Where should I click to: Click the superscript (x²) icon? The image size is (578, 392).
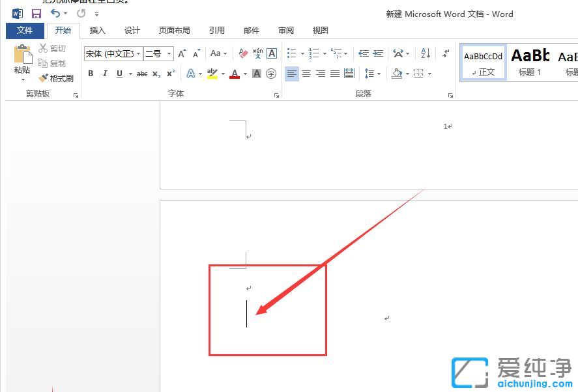(171, 74)
